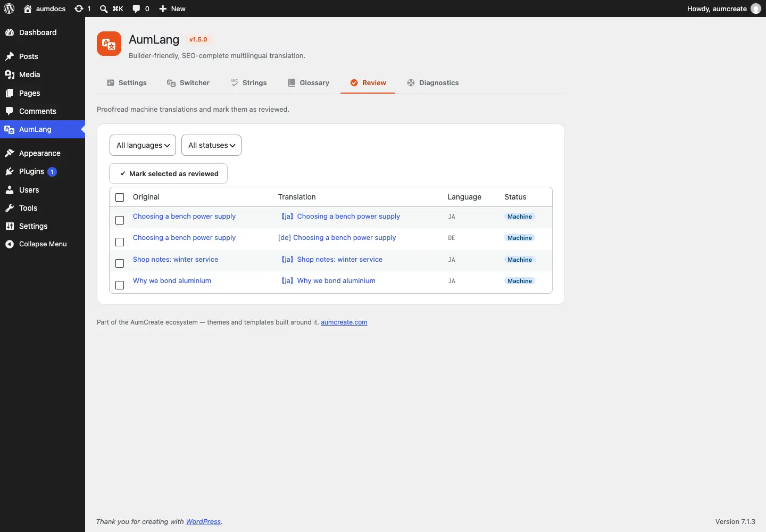This screenshot has width=766, height=532.
Task: Click the Pages icon in sidebar
Action: 10,93
